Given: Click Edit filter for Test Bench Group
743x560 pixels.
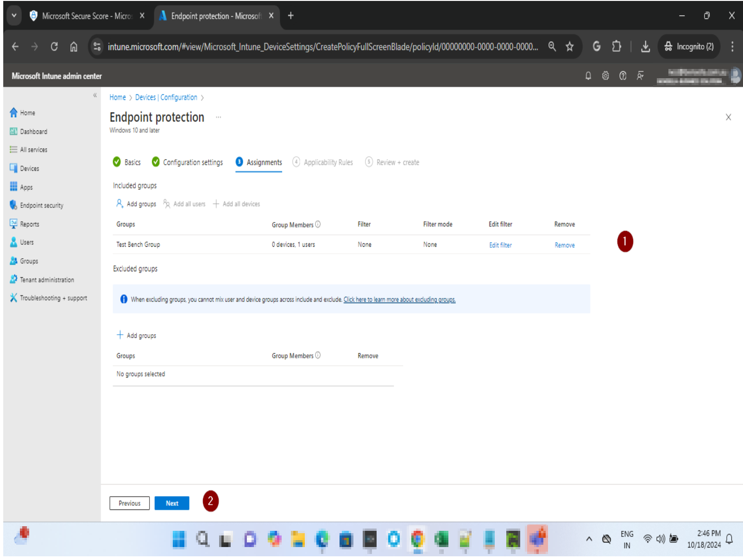Looking at the screenshot, I should click(x=500, y=245).
